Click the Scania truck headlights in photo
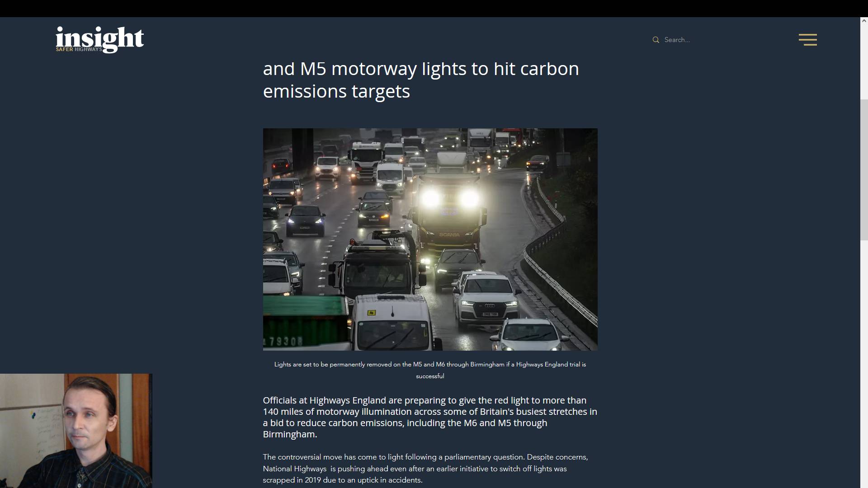The width and height of the screenshot is (868, 488). click(x=450, y=198)
